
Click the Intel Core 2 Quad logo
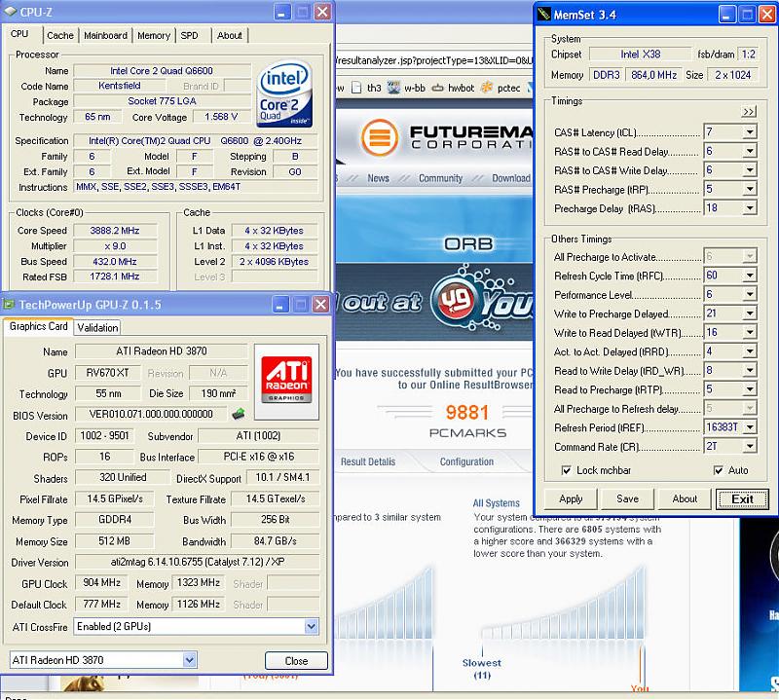pos(284,93)
